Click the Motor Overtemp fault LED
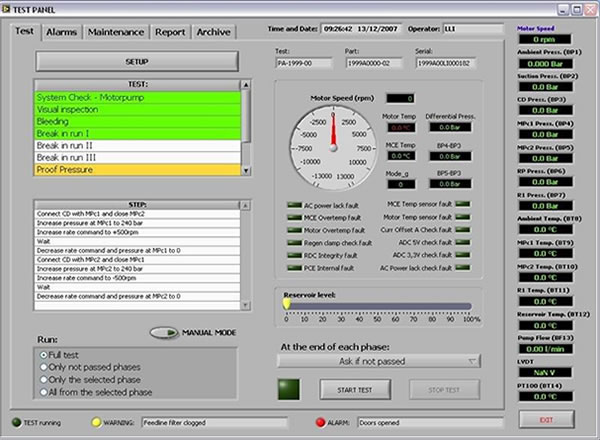Viewport: 600px width, 440px height. point(293,229)
